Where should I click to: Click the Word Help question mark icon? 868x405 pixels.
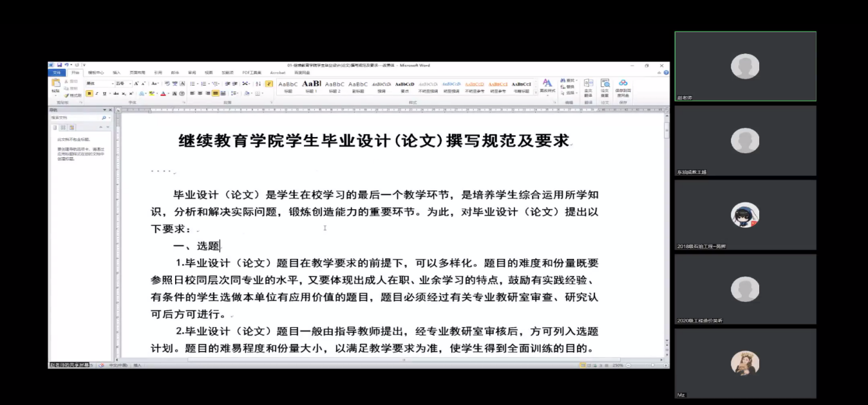(x=666, y=73)
